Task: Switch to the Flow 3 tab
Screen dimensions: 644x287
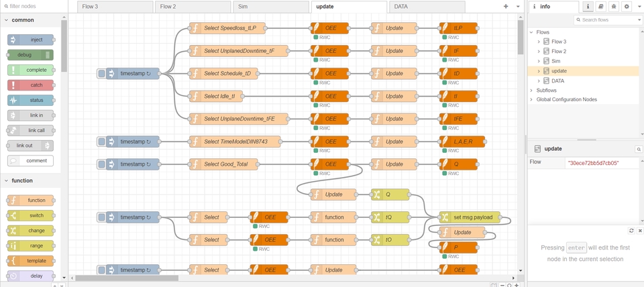Action: tap(115, 7)
